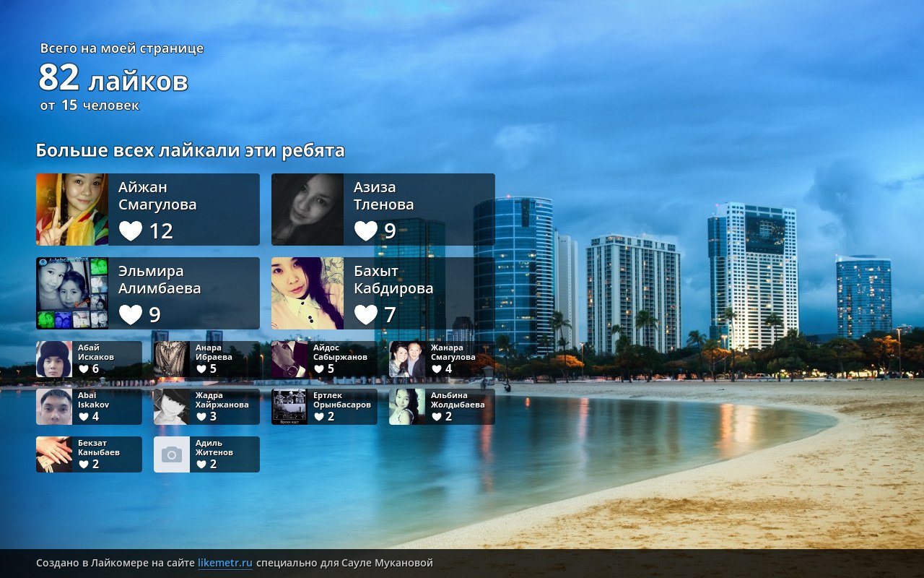Click Бекзат Каныбаев's small avatar
The image size is (924, 578).
tap(54, 454)
